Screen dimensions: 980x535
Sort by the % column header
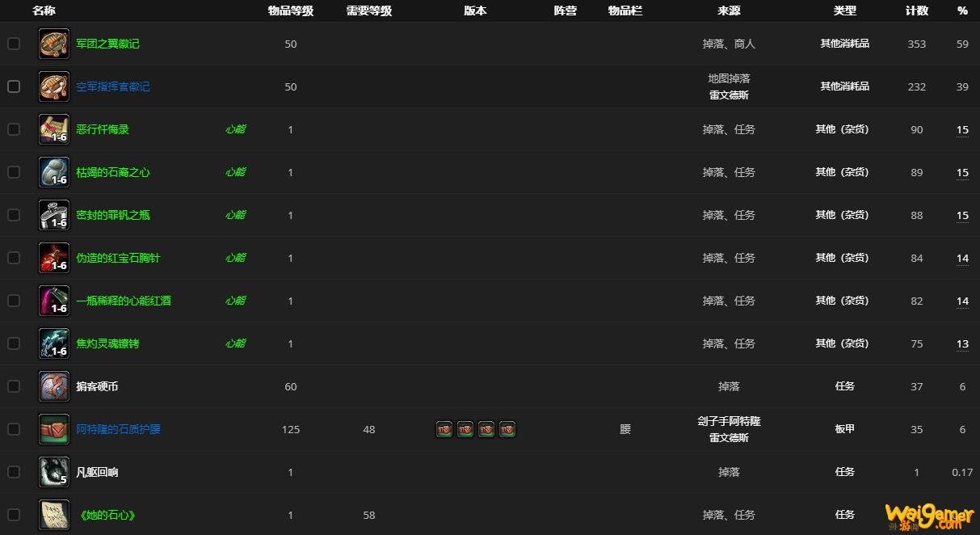962,11
